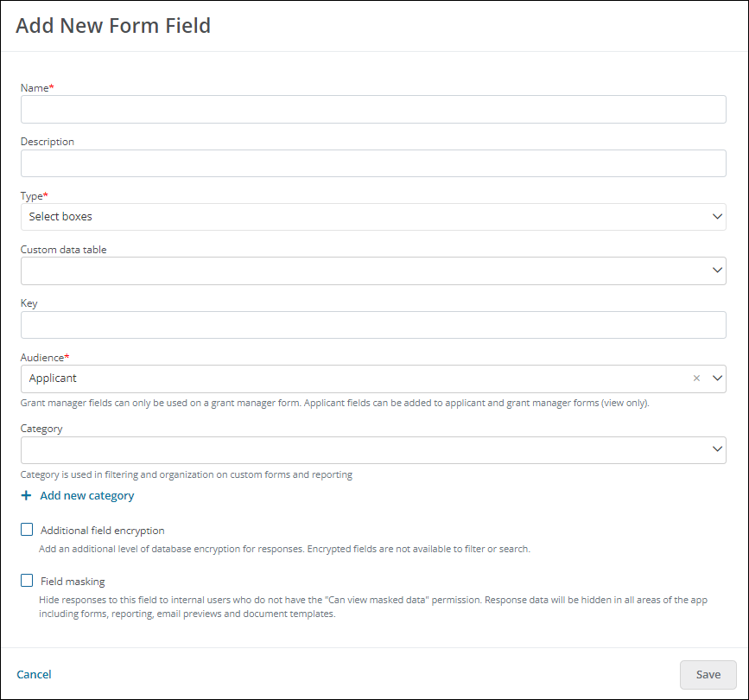Image resolution: width=749 pixels, height=700 pixels.
Task: Click the Cancel link
Action: [34, 674]
